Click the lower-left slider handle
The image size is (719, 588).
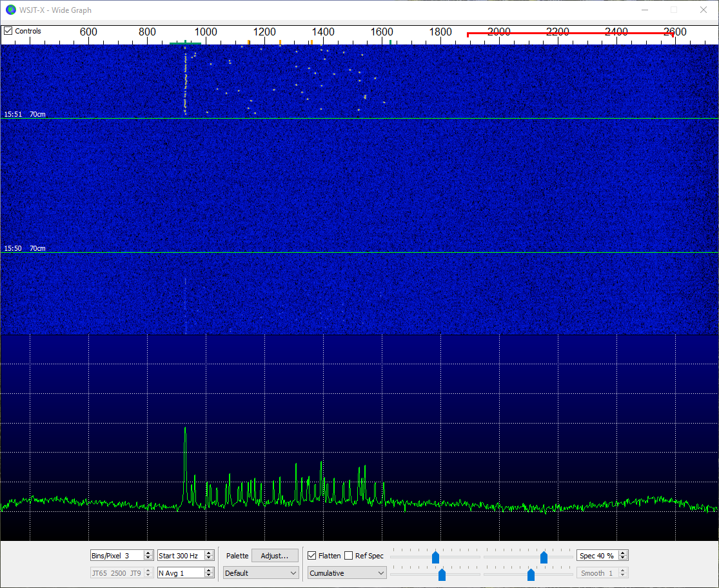[x=442, y=574]
